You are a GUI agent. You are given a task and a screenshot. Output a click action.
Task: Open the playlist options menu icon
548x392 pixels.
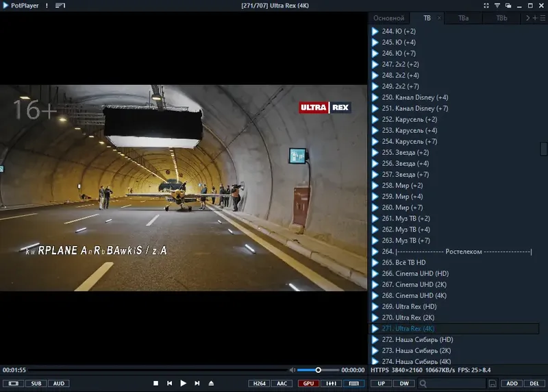click(x=543, y=18)
